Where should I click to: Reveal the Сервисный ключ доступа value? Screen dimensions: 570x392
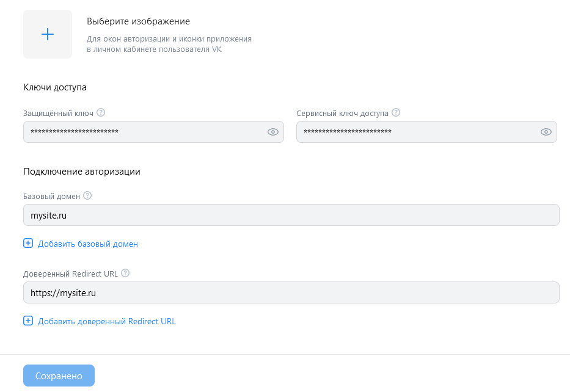point(546,132)
